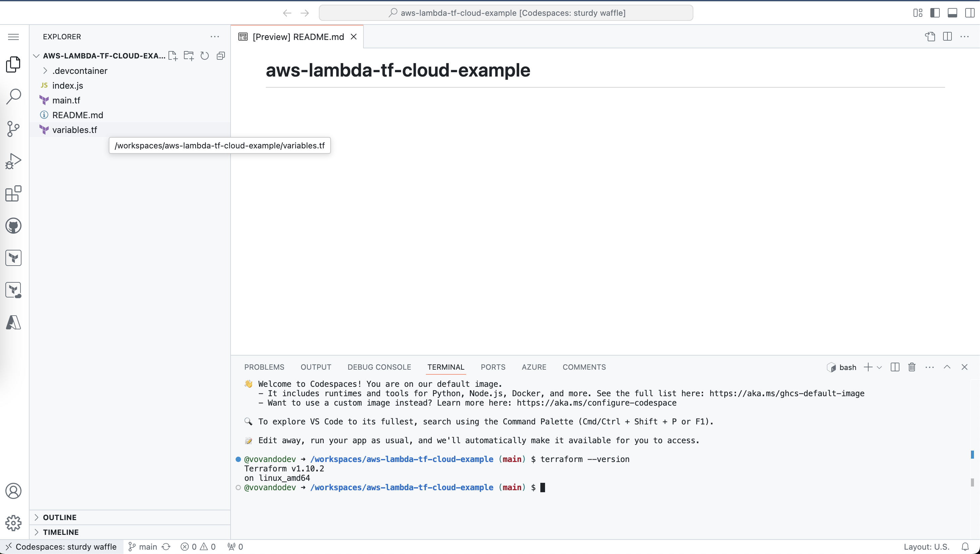Open the hamburger application menu
The image size is (980, 554).
[13, 37]
